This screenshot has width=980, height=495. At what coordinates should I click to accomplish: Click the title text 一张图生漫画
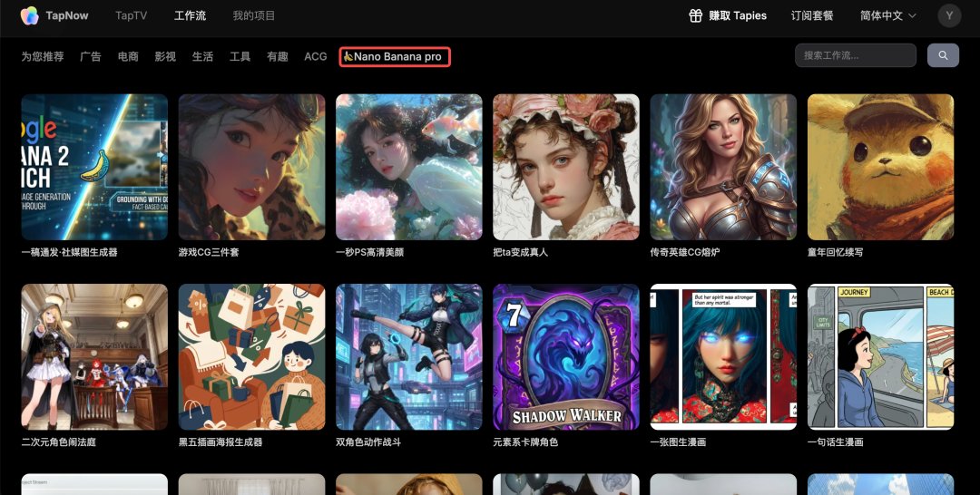(x=678, y=442)
